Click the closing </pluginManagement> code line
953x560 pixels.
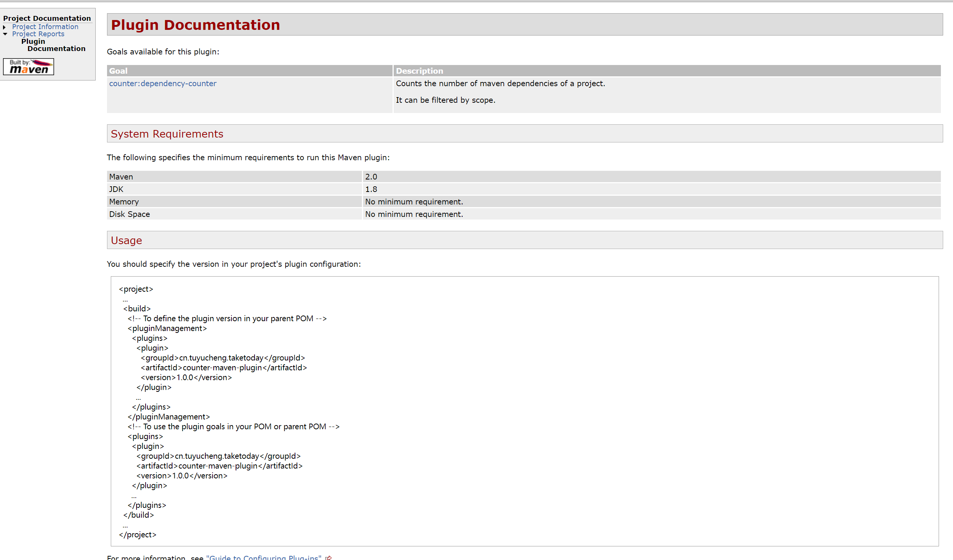[x=169, y=417]
